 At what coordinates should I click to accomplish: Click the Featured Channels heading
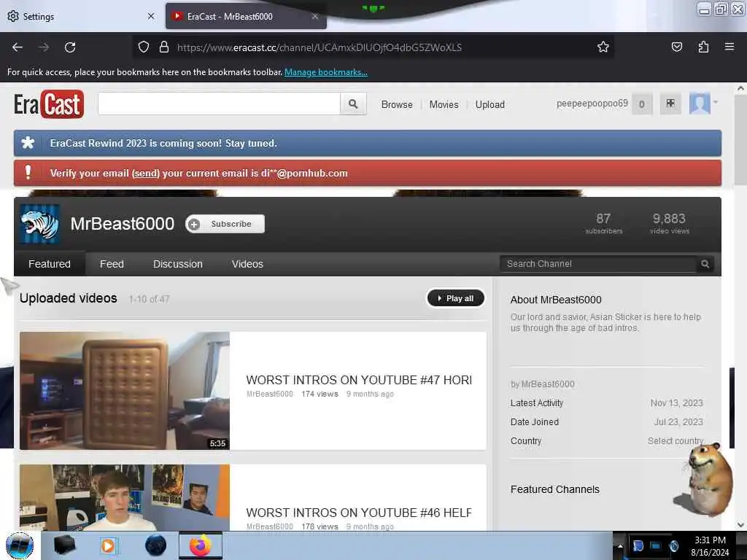[x=555, y=489]
